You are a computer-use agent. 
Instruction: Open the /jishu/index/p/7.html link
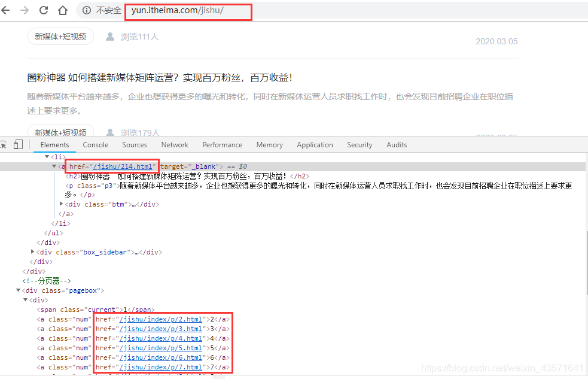pos(161,368)
